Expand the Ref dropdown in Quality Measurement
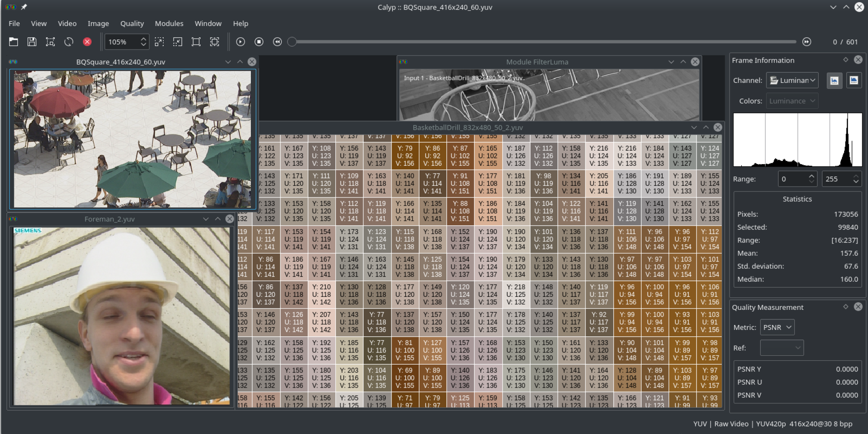 (782, 348)
